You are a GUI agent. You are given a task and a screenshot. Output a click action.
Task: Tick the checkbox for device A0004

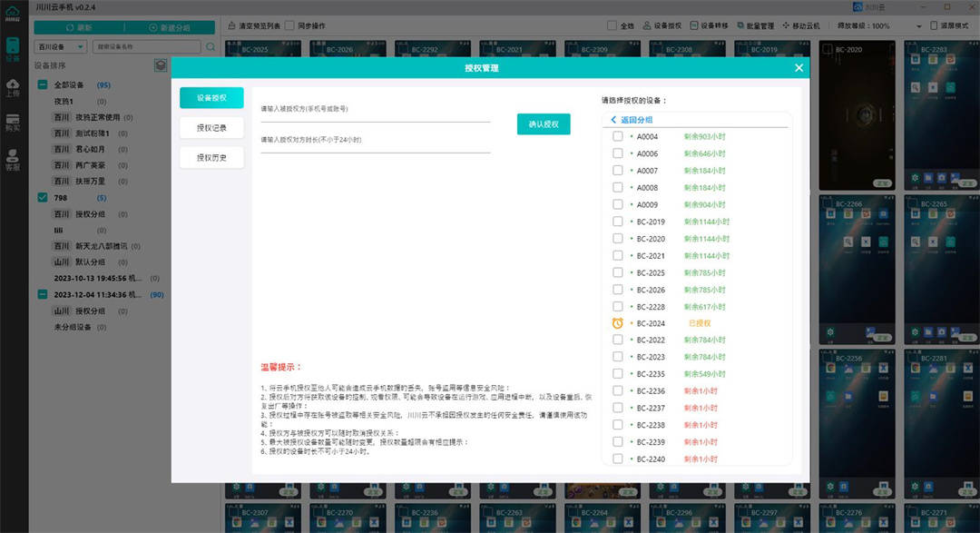618,136
